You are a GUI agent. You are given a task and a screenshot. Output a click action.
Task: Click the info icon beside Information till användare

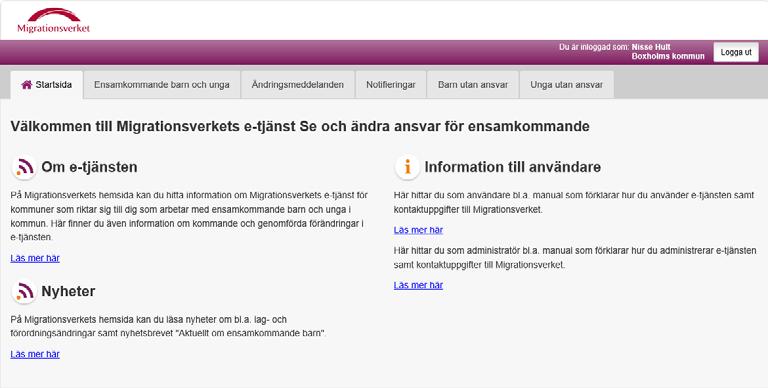pyautogui.click(x=407, y=167)
